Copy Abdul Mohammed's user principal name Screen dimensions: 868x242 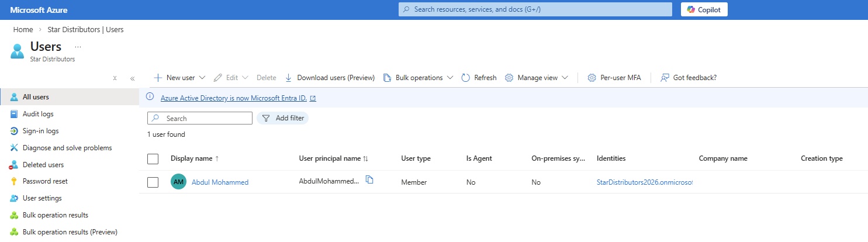[x=369, y=180]
